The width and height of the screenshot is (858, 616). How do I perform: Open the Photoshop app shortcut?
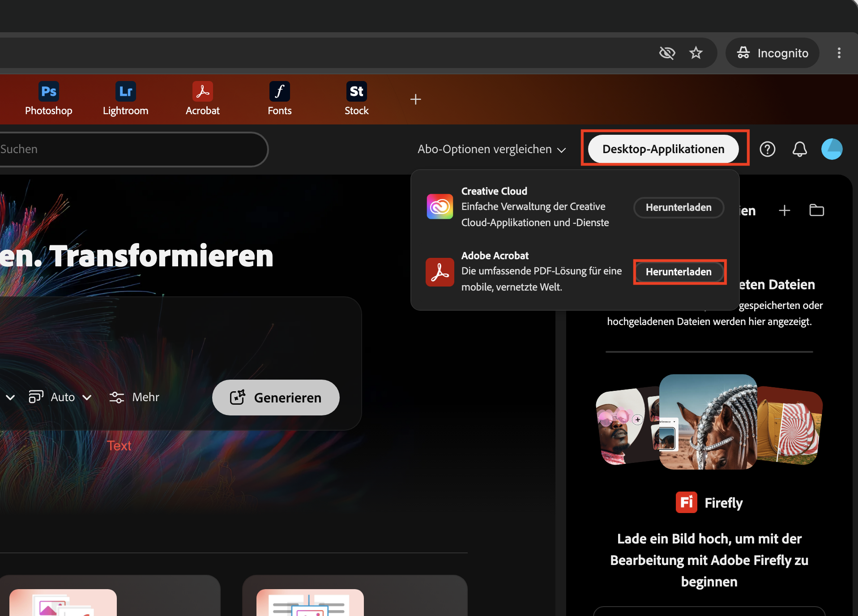point(49,99)
